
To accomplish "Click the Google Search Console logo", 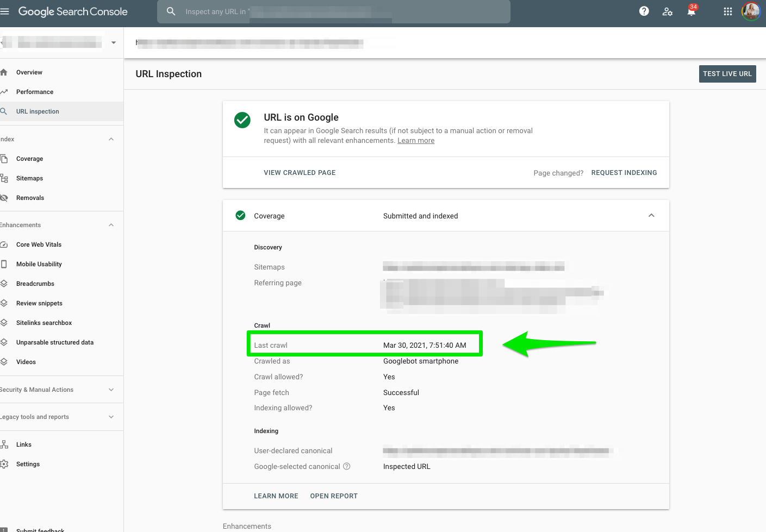I will [73, 11].
